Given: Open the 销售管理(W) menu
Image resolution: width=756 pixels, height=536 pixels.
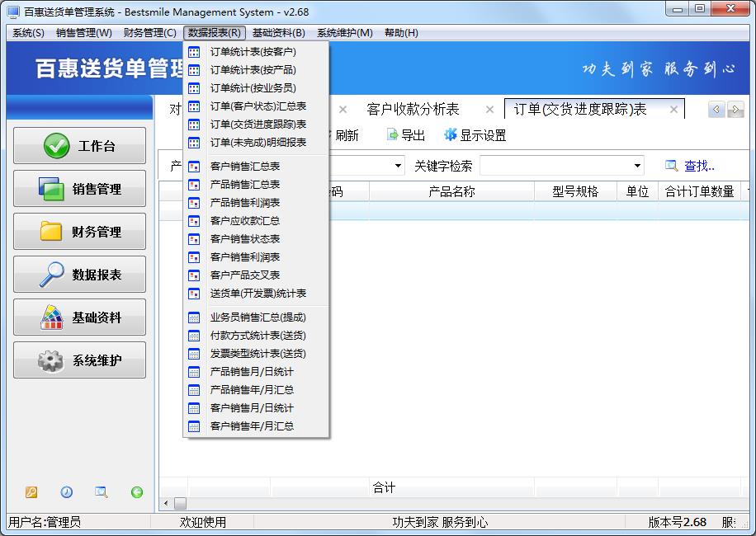Looking at the screenshot, I should pos(84,33).
